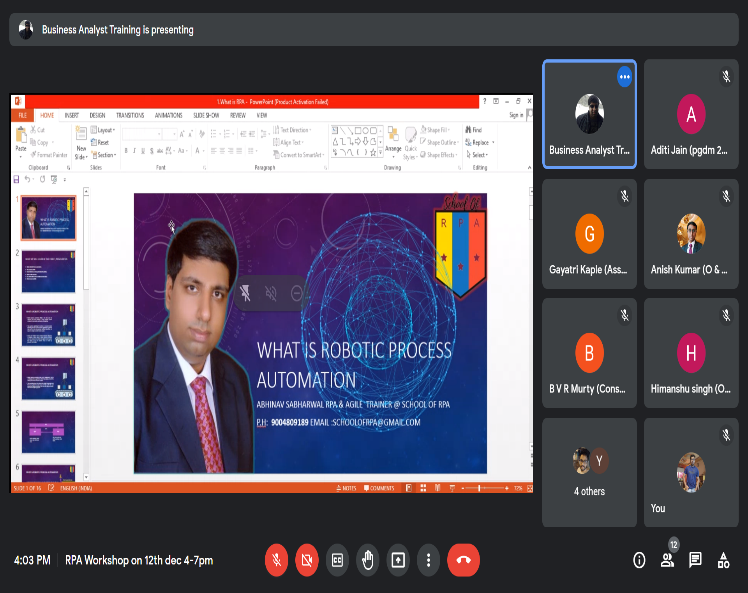Switch to the INSERT ribbon tab
Image resolution: width=748 pixels, height=593 pixels.
click(x=72, y=115)
